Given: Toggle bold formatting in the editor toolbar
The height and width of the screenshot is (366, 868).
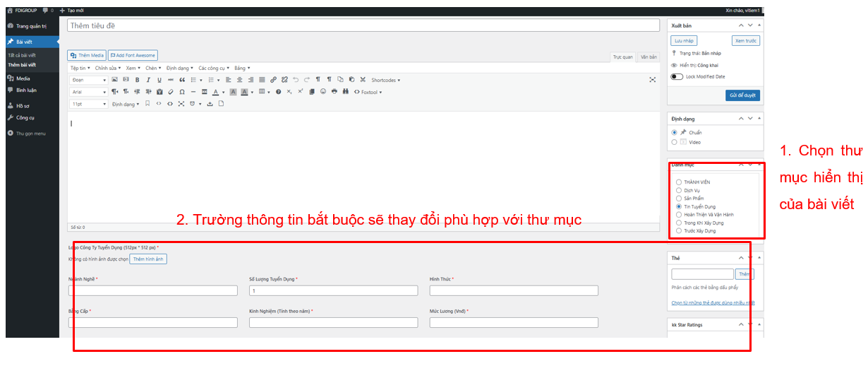Looking at the screenshot, I should click(137, 80).
